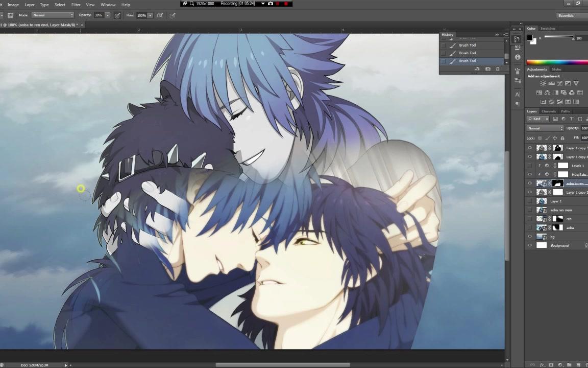
Task: Hide the bg layer
Action: 530,237
